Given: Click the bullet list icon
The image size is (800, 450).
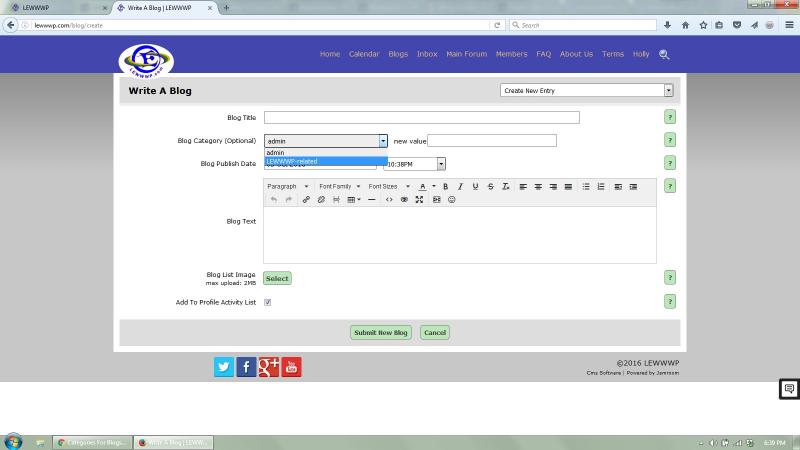Looking at the screenshot, I should click(x=586, y=187).
